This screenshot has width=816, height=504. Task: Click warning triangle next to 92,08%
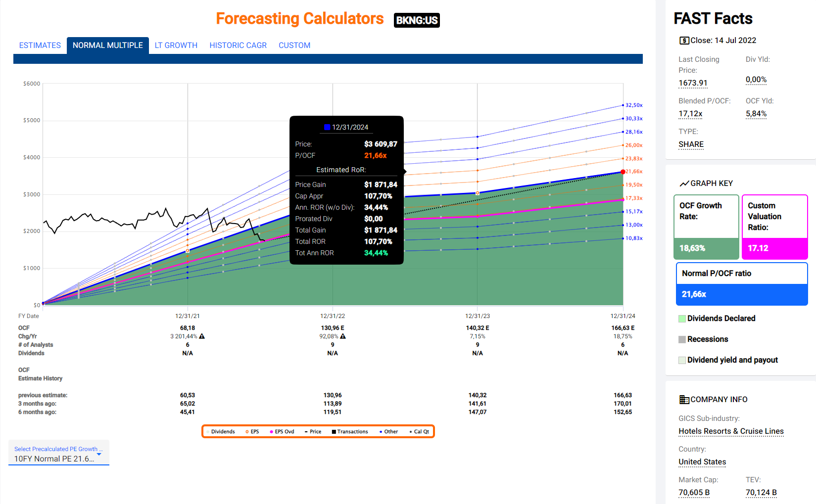point(343,336)
